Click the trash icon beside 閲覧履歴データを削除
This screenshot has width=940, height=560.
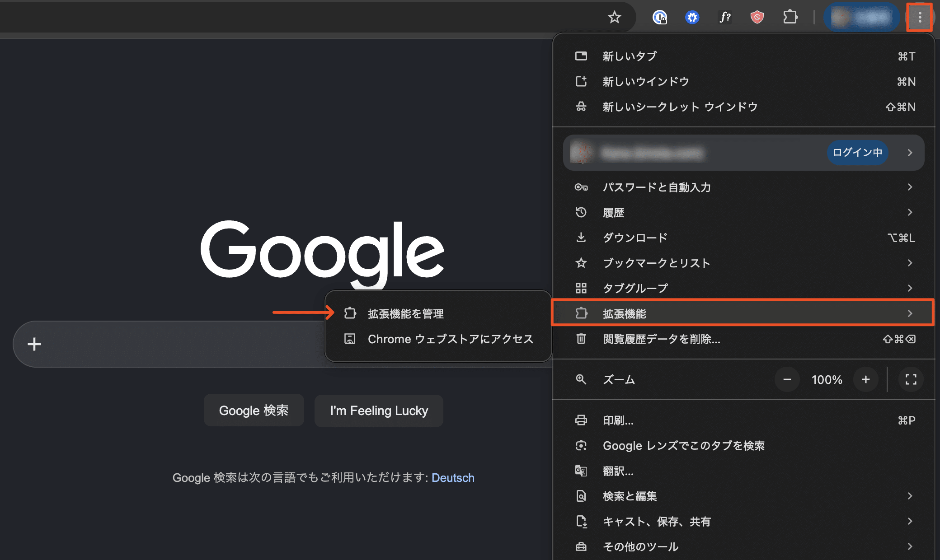[581, 339]
